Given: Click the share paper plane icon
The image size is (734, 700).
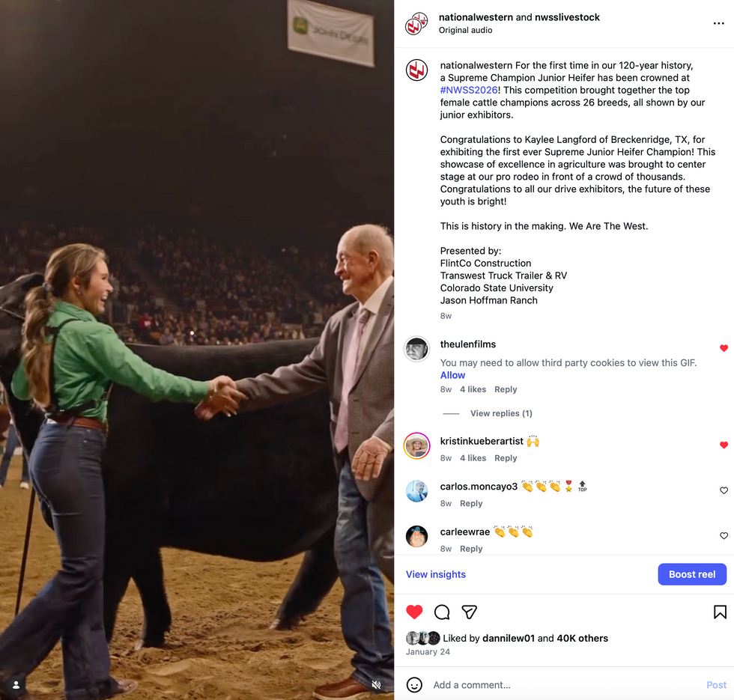Looking at the screenshot, I should click(x=469, y=612).
